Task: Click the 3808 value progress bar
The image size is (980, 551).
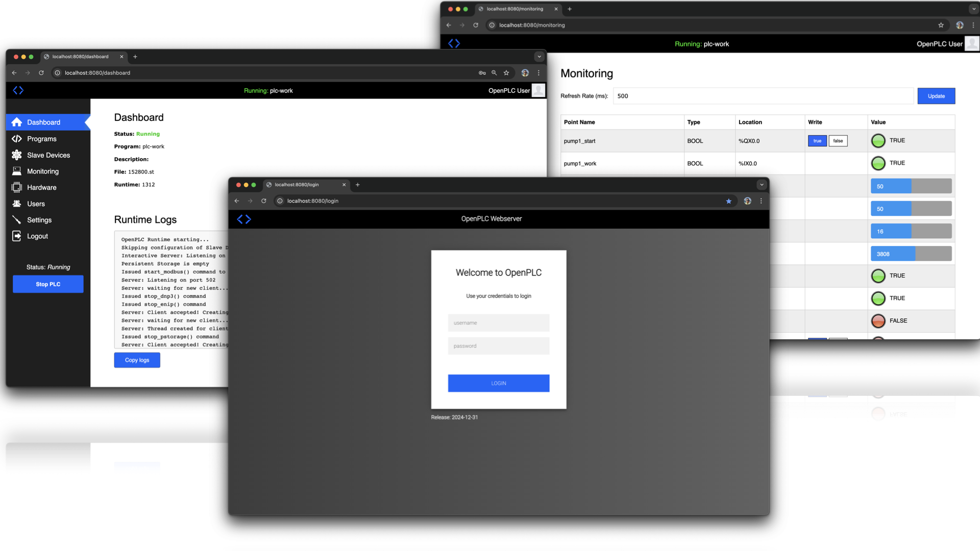Action: [911, 254]
